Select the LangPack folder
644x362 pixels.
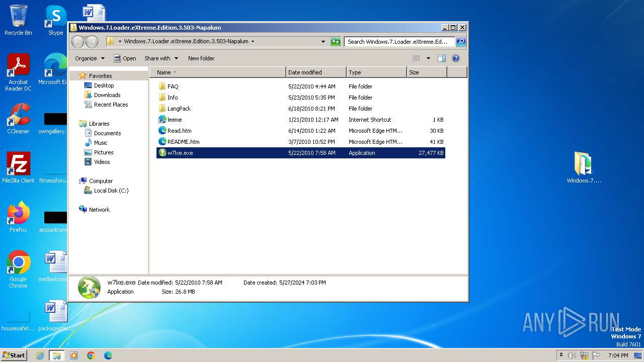coord(179,109)
